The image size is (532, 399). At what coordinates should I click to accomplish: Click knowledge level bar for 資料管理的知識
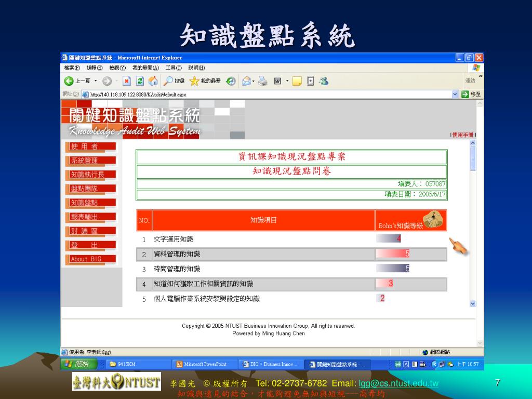pos(393,254)
